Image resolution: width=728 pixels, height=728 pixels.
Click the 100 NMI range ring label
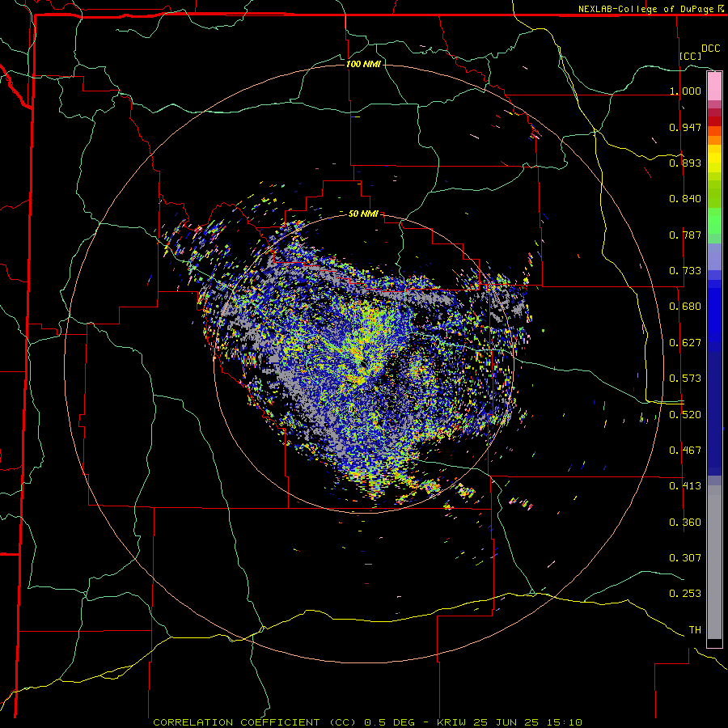pyautogui.click(x=363, y=64)
